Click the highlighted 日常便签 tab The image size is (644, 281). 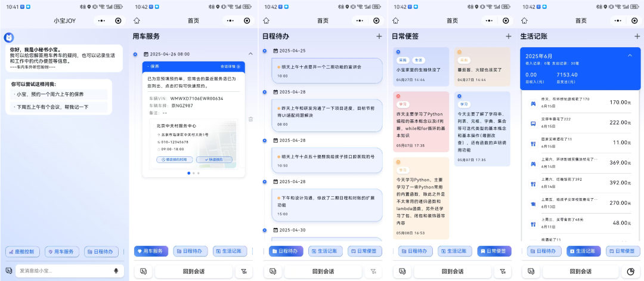pos(493,252)
